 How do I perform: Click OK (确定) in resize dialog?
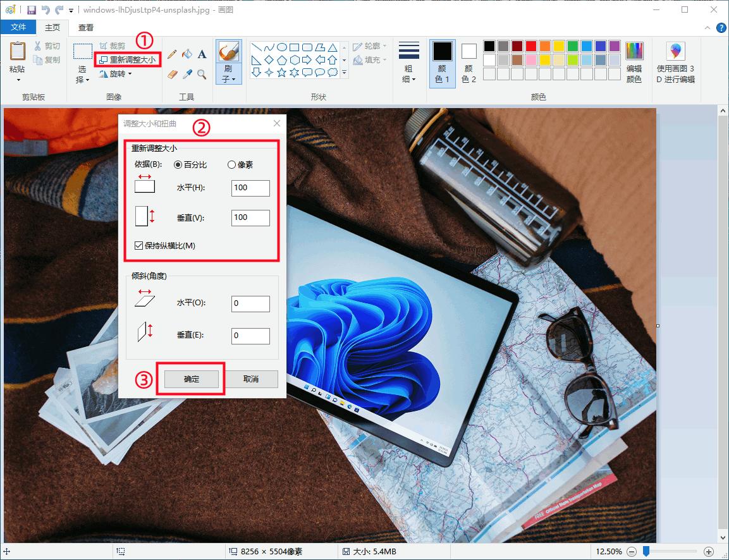[192, 379]
